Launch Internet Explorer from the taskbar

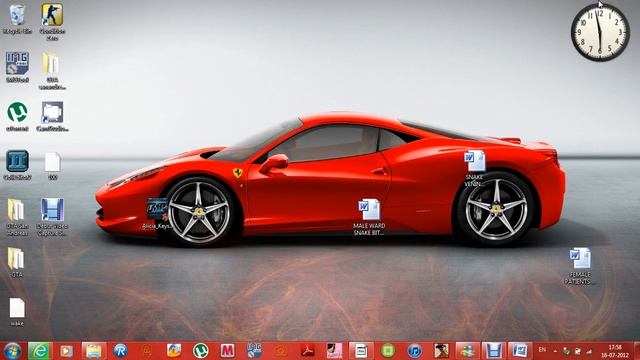click(40, 351)
